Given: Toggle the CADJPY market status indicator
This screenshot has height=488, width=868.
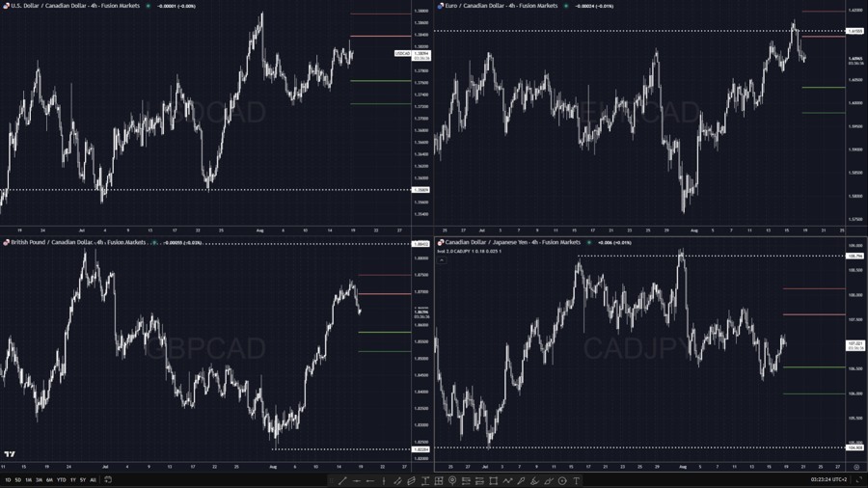Looking at the screenshot, I should click(589, 242).
